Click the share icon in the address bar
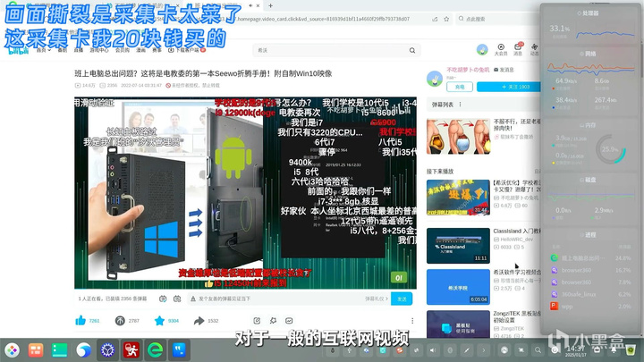 click(x=435, y=19)
